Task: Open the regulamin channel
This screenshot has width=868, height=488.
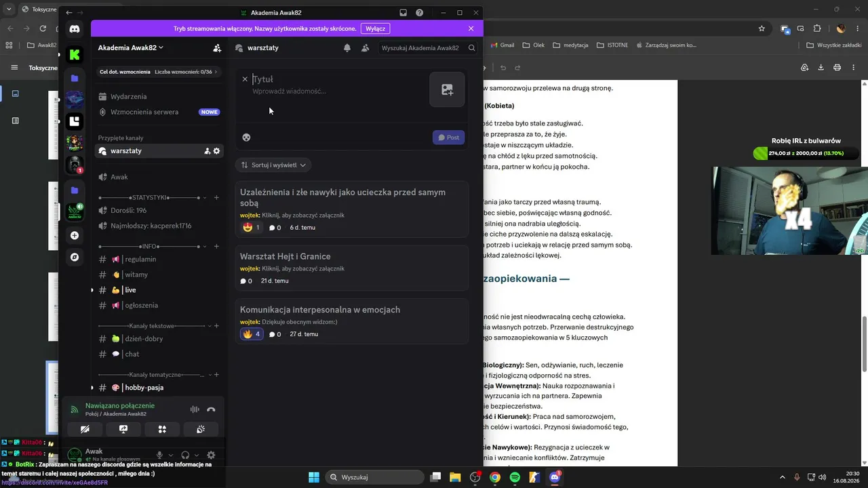Action: pos(159,260)
